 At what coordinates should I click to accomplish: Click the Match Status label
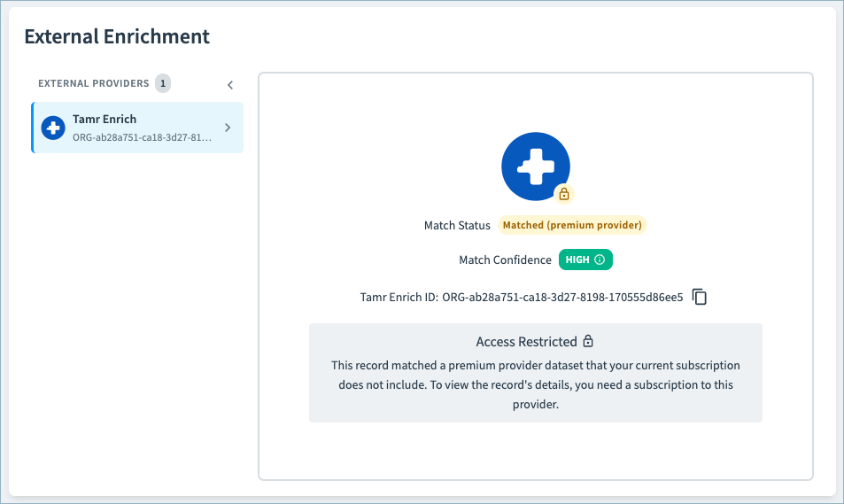457,225
